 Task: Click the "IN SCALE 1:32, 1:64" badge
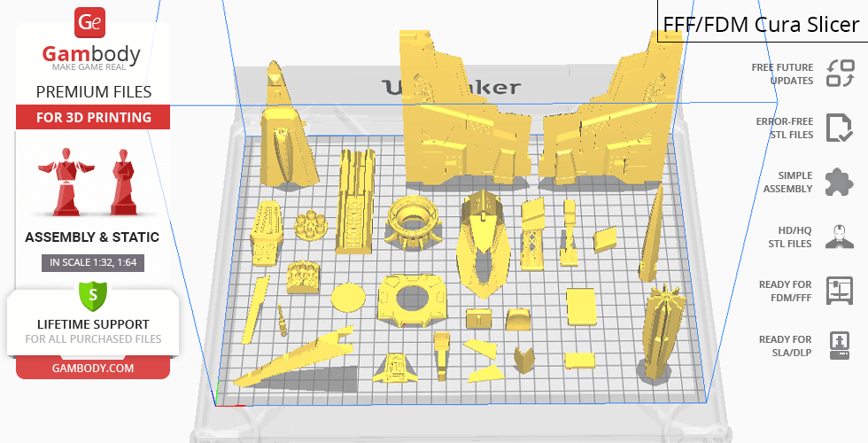click(x=93, y=262)
